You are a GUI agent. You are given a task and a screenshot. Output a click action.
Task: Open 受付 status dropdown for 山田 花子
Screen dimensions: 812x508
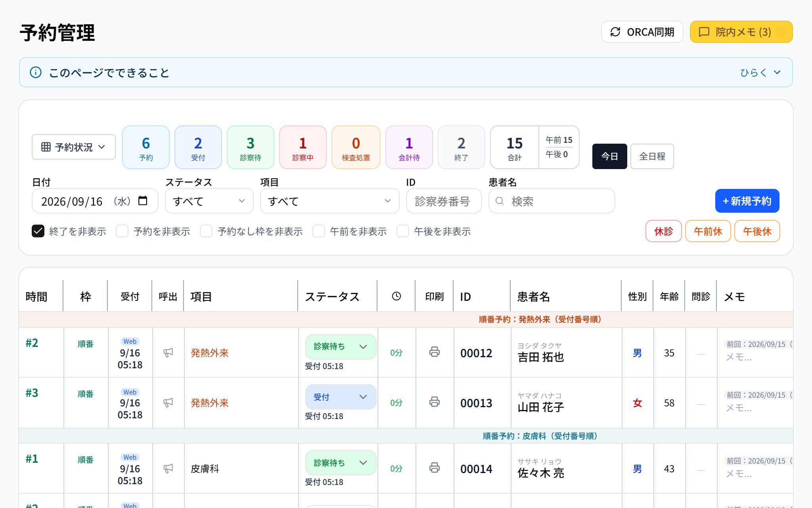click(341, 397)
